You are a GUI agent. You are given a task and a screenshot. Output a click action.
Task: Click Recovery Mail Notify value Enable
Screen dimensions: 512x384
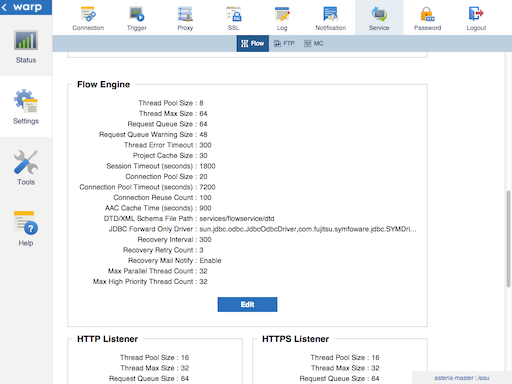210,261
